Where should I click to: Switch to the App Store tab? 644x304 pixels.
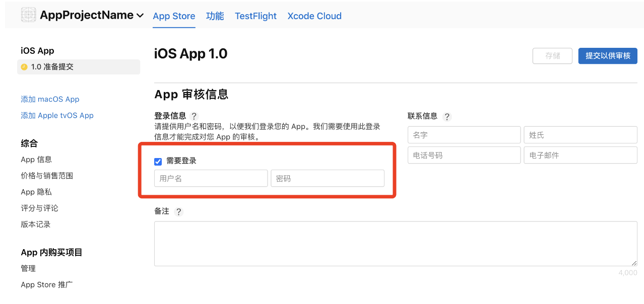174,16
